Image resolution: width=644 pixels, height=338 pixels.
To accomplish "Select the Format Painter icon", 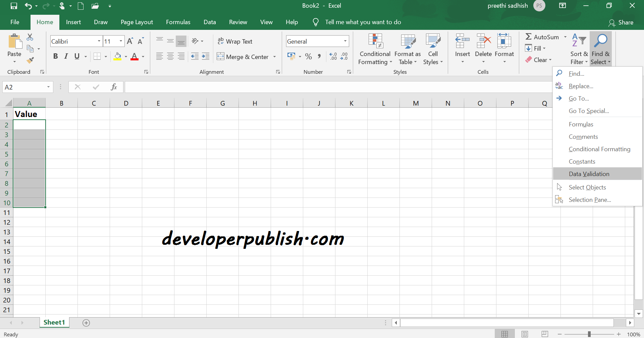I will tap(31, 60).
